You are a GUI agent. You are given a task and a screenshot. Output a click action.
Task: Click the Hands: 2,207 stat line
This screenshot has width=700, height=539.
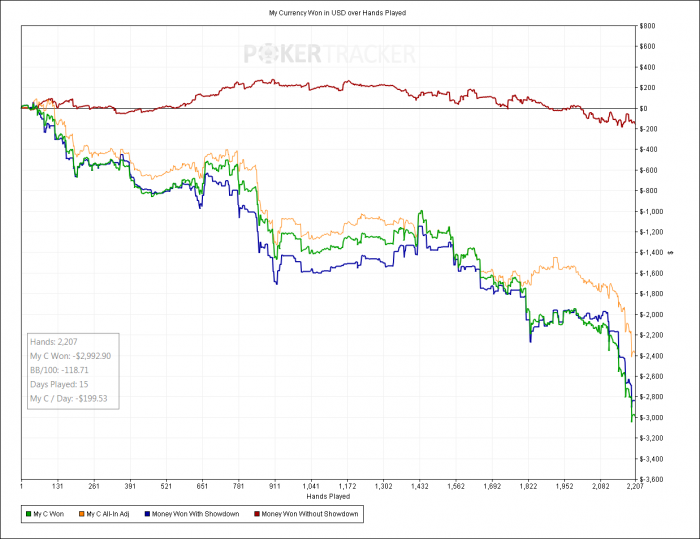54,342
